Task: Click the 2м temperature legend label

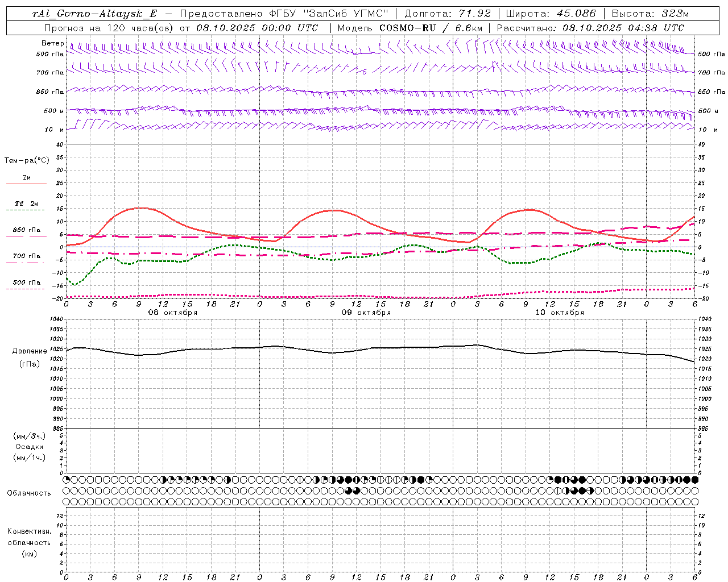Action: [x=27, y=178]
